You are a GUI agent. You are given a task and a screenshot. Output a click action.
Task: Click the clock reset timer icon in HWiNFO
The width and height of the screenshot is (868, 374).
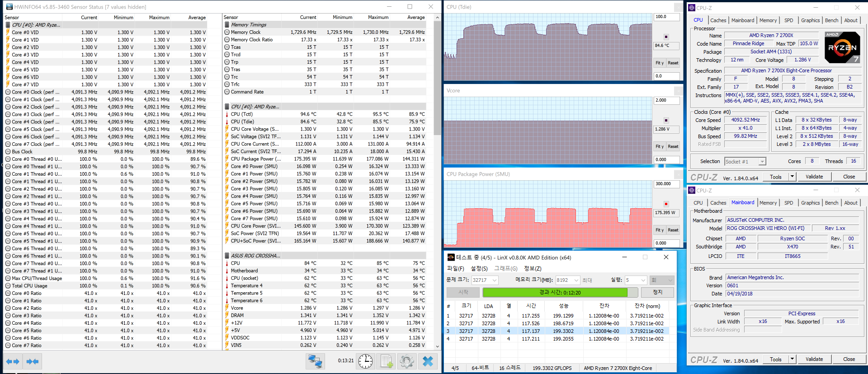[x=365, y=361]
